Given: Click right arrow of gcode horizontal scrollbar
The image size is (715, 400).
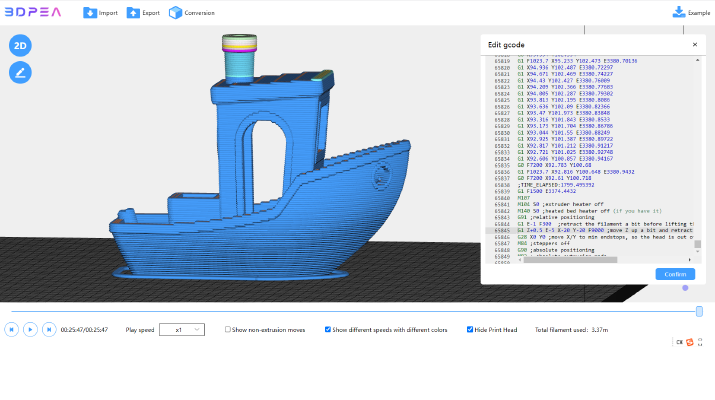Looking at the screenshot, I should click(689, 260).
